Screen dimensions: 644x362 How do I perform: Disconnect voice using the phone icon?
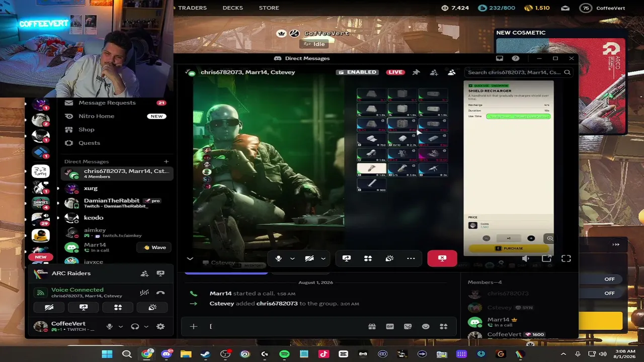[160, 292]
